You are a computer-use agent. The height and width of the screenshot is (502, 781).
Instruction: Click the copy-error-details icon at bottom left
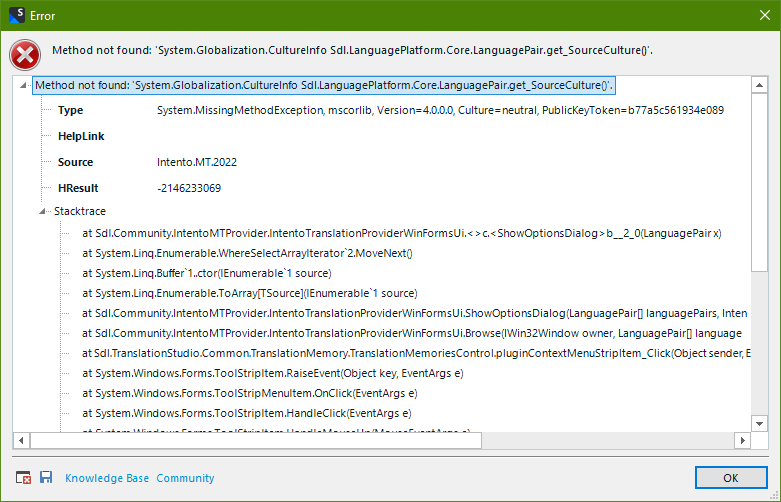23,478
